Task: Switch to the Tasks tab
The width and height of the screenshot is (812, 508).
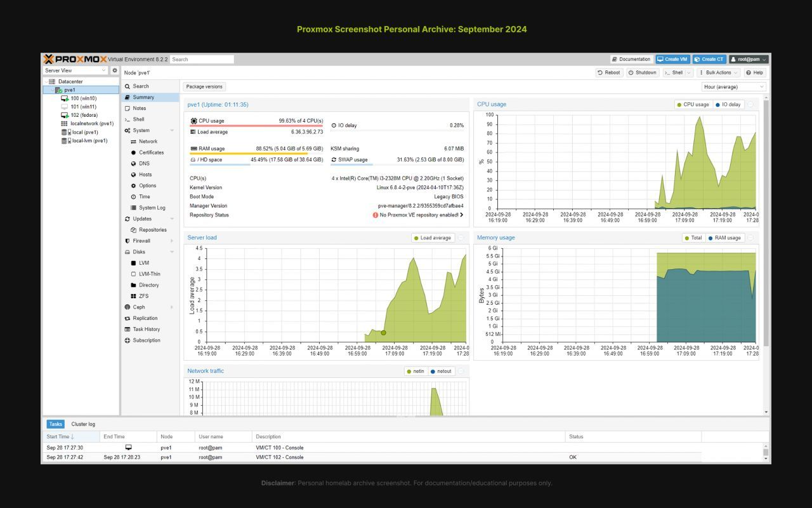Action: point(56,424)
